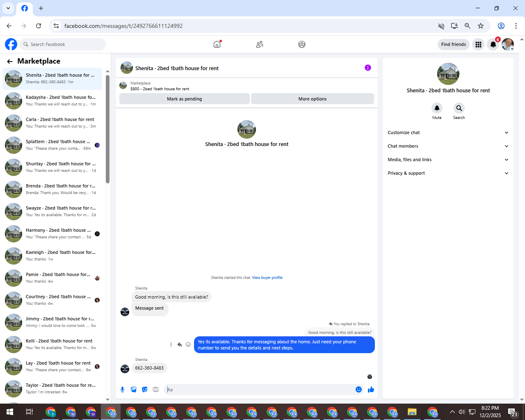Click the $900 Marketplace listing title
This screenshot has width=525, height=420.
(160, 89)
